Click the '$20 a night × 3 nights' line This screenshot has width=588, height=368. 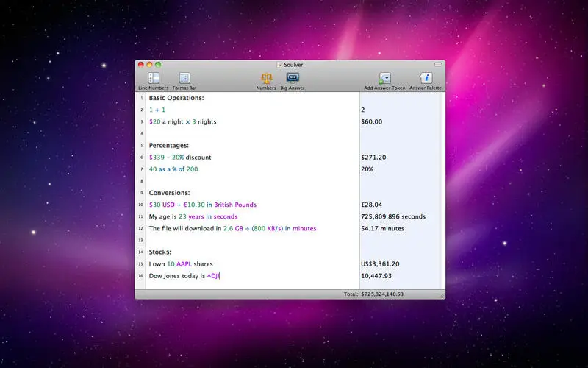(182, 121)
